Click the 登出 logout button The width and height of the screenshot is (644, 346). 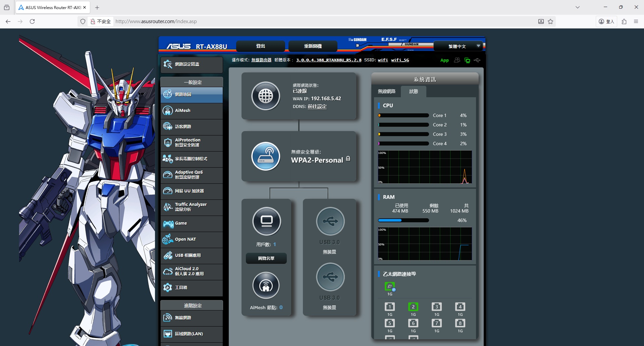261,46
